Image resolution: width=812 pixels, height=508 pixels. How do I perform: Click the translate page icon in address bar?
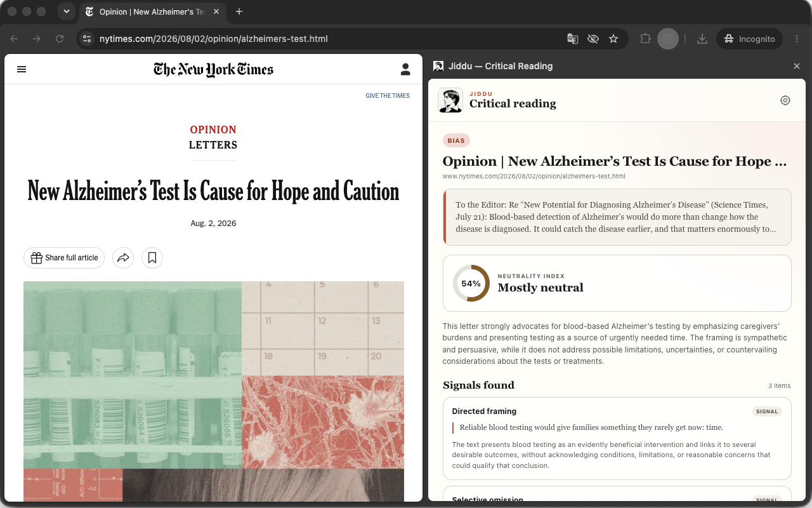573,39
